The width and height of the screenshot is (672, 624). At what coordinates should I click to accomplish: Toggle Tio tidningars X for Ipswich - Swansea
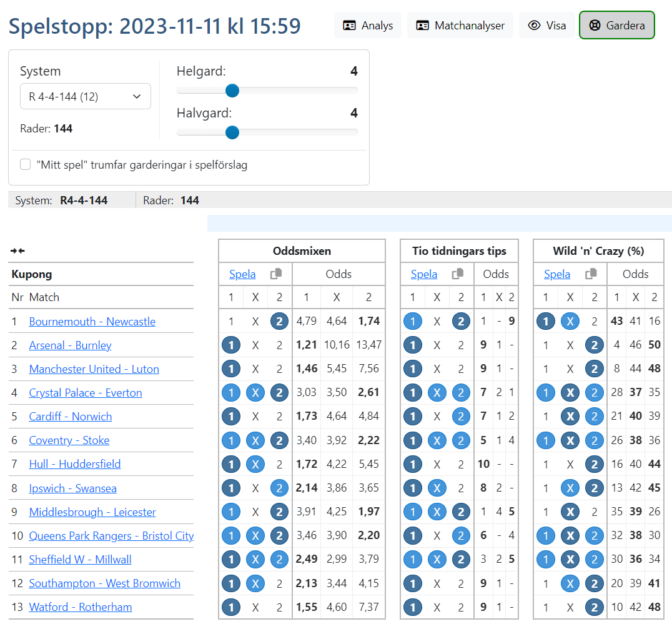pyautogui.click(x=437, y=488)
